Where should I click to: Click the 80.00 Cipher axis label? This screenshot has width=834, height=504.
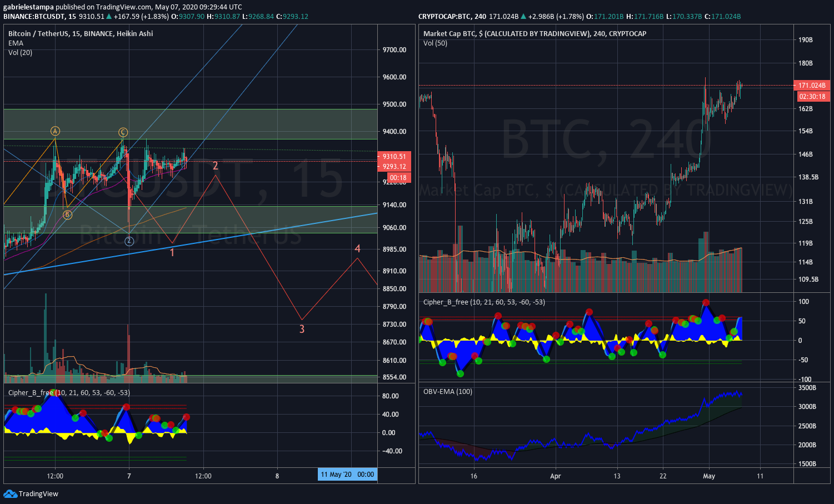(x=391, y=396)
